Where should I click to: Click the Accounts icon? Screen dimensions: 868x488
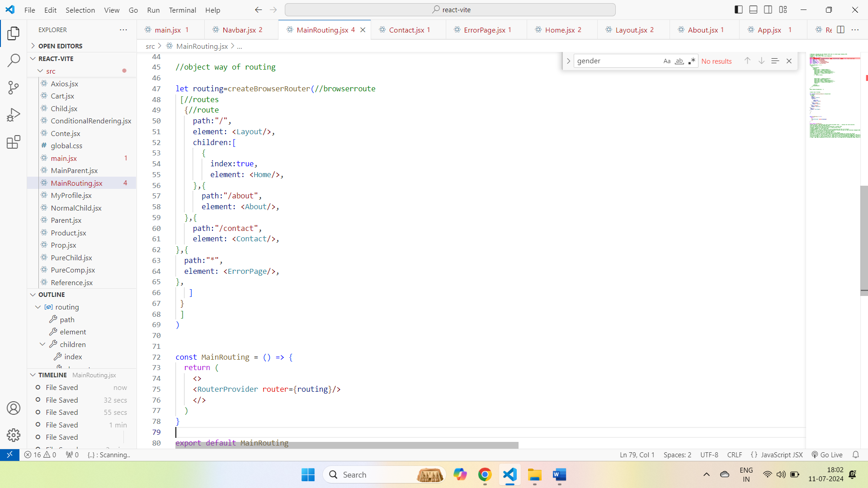point(14,408)
